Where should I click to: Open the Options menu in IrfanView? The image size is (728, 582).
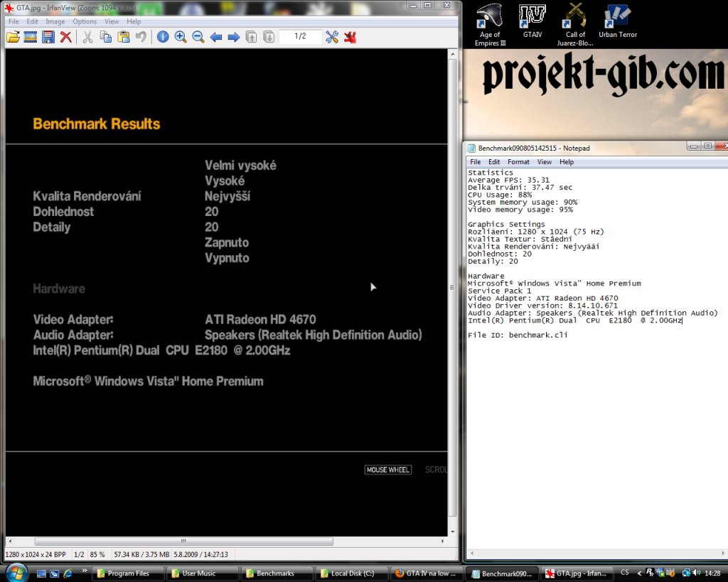pyautogui.click(x=85, y=22)
